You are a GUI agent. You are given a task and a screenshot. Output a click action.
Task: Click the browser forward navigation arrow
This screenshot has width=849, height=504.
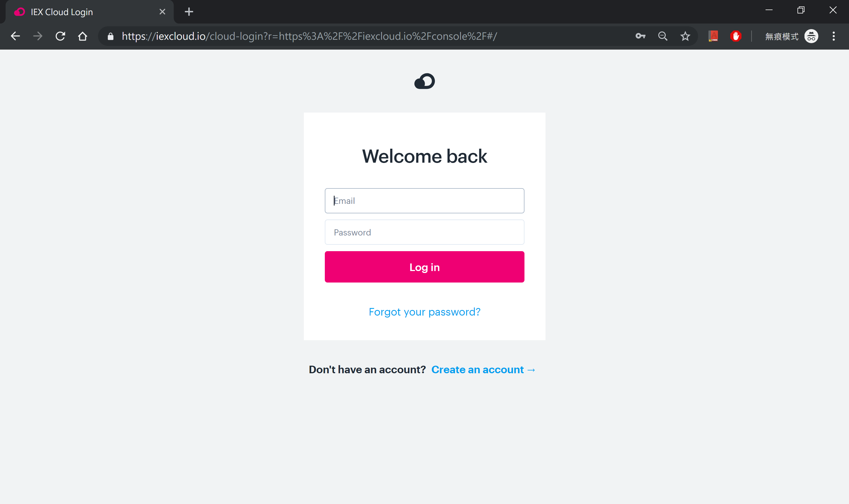(37, 36)
